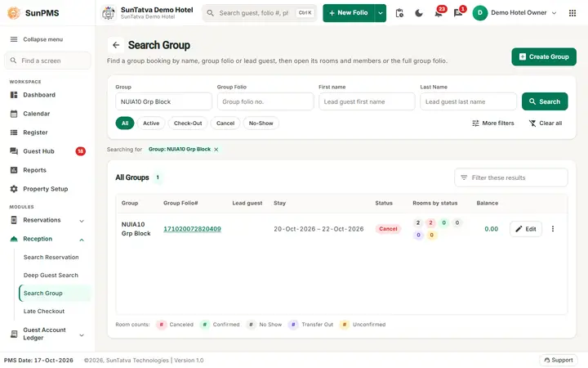The height and width of the screenshot is (368, 588).
Task: Click the Guest Account Ledger icon
Action: [x=14, y=334]
